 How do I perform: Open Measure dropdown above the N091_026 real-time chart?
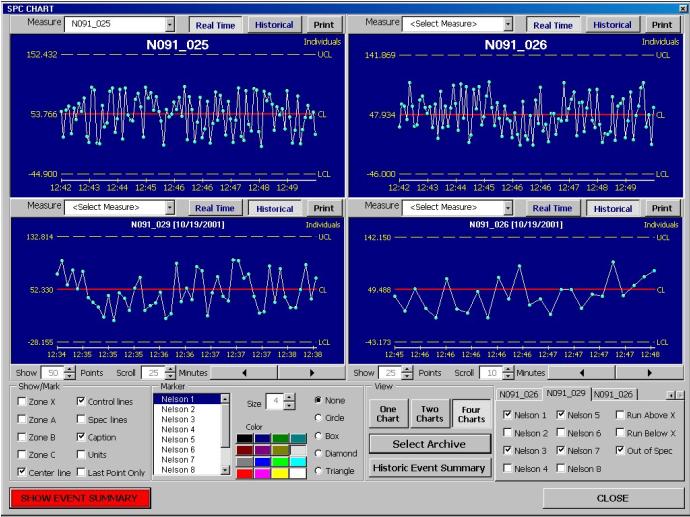pos(508,25)
